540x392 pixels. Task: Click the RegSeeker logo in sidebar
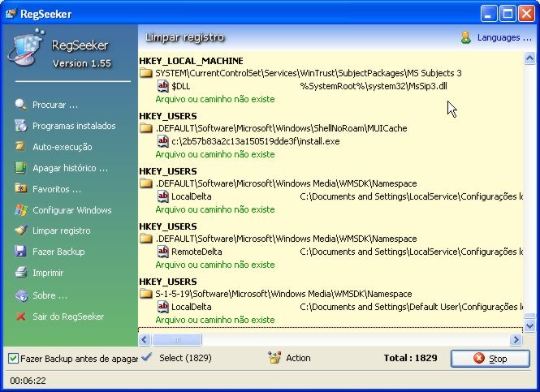[x=27, y=47]
